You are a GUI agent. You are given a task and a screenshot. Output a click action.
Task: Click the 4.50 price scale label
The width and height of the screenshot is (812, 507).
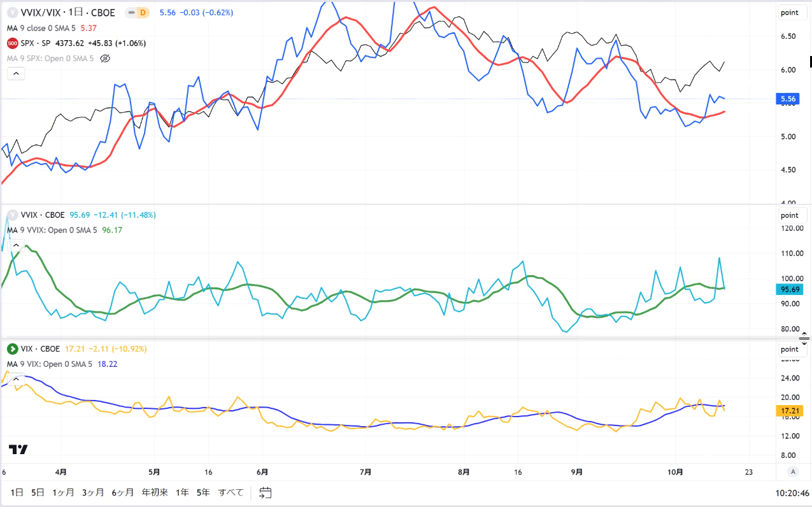(789, 170)
